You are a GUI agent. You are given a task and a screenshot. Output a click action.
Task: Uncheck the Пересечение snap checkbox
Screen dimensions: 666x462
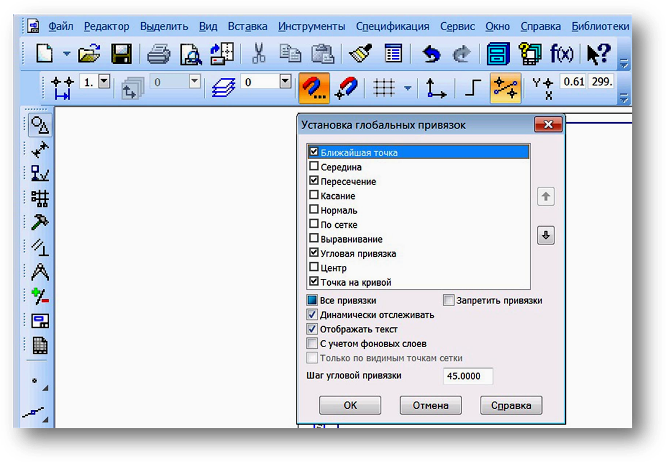pos(314,181)
